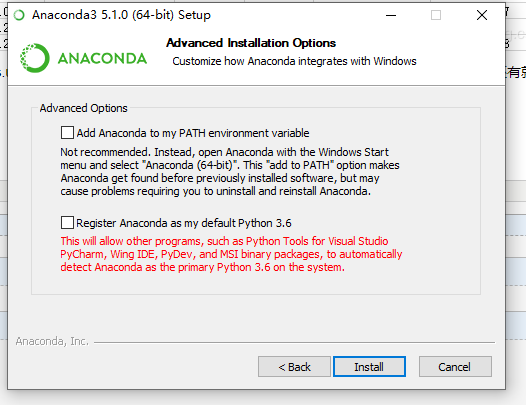Viewport: 526px width, 405px height.
Task: Click the red Python 3.6 detection note
Action: click(x=231, y=254)
